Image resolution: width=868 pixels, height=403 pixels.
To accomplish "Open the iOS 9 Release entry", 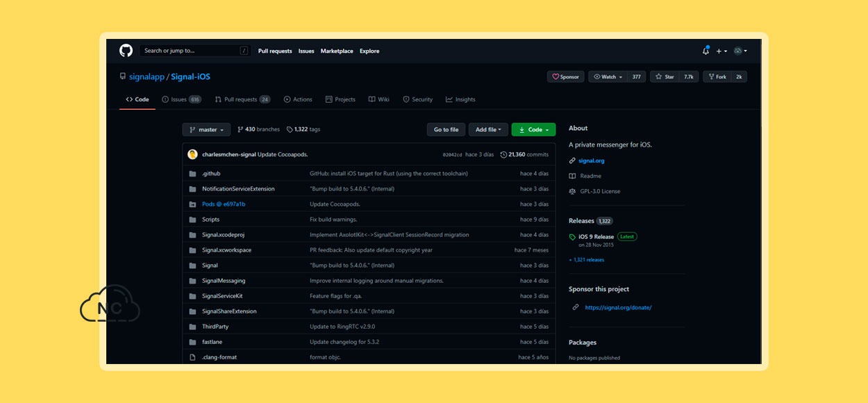I will 596,236.
